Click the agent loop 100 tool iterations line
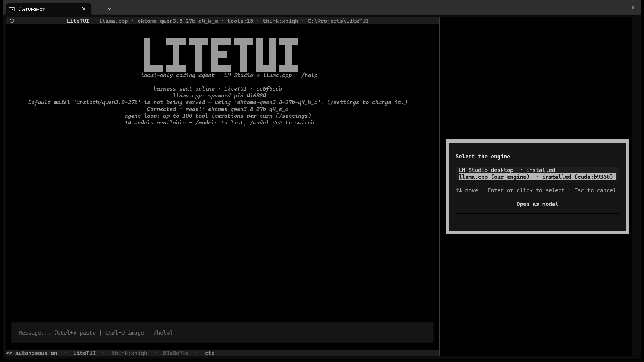This screenshot has width=644, height=362. [217, 116]
